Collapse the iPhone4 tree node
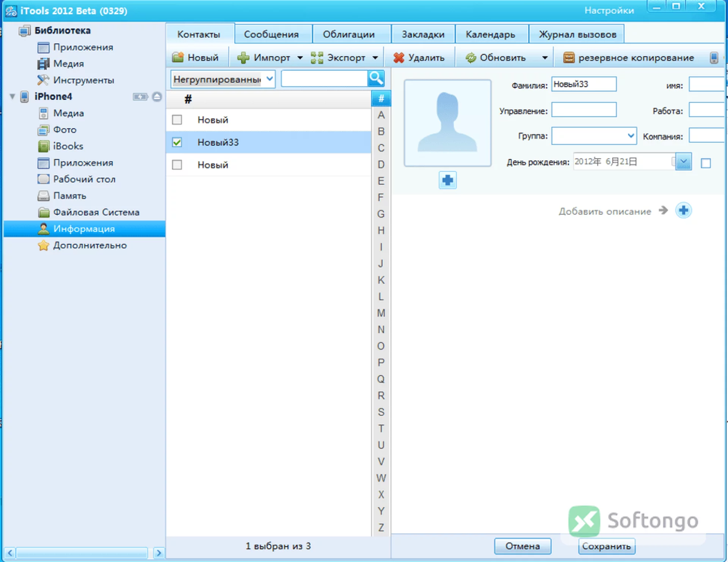The image size is (728, 562). point(12,97)
